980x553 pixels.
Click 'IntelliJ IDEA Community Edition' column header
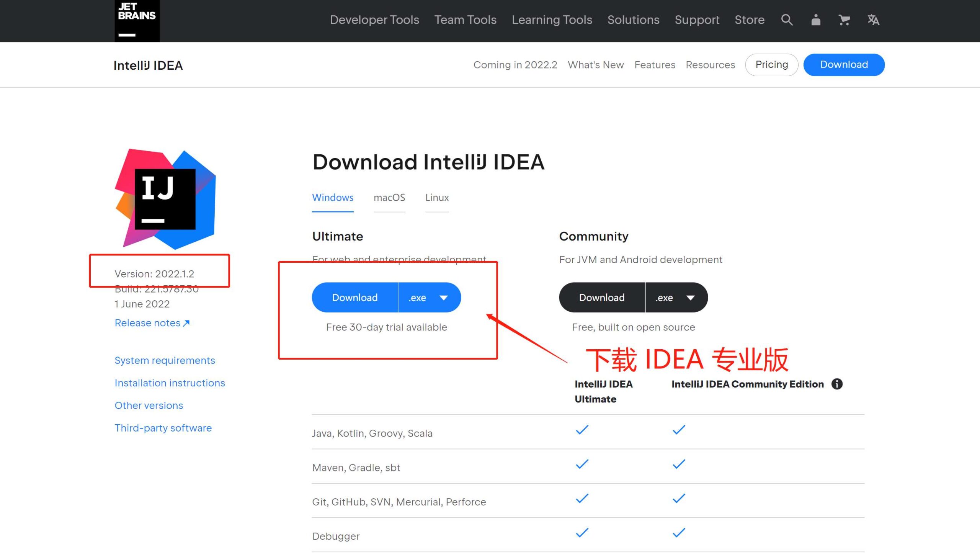747,384
